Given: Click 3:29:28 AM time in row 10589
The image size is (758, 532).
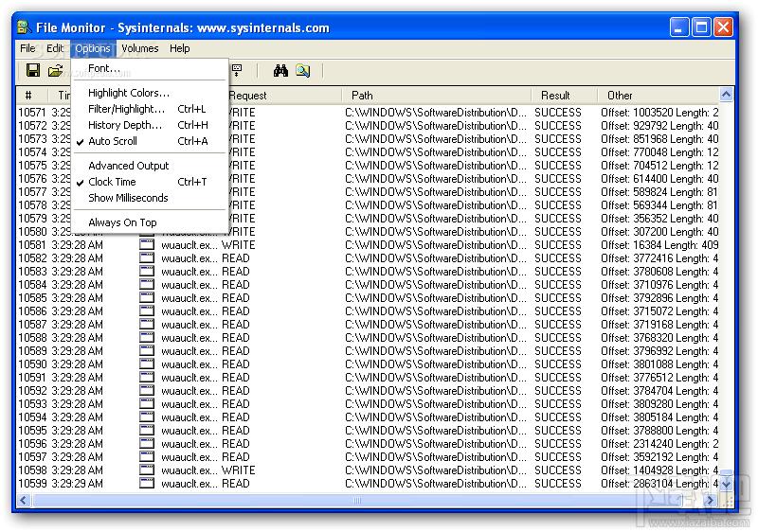Looking at the screenshot, I should [x=77, y=351].
